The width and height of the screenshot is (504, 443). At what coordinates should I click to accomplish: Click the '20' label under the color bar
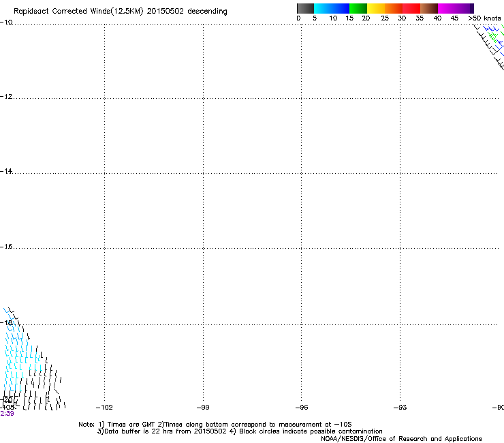click(x=366, y=18)
